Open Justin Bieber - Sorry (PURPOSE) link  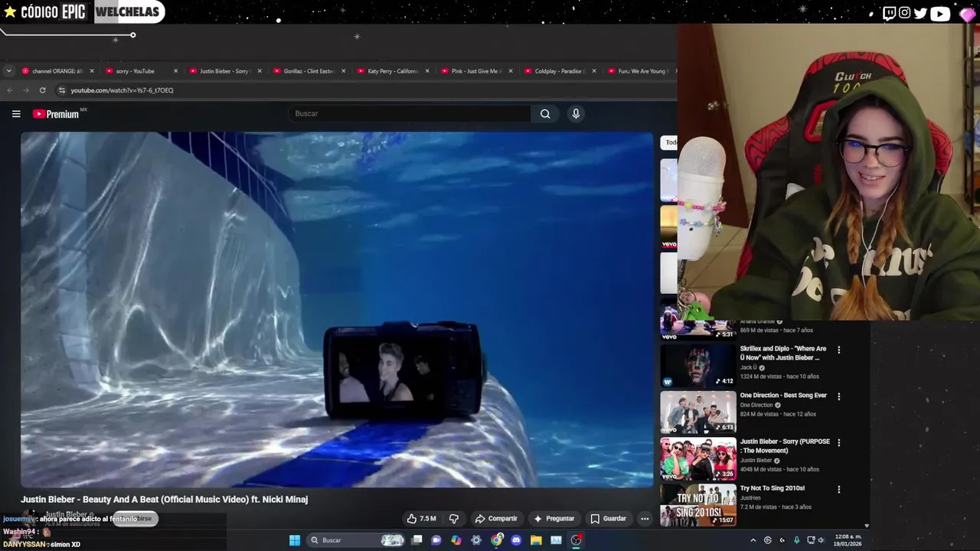click(784, 446)
